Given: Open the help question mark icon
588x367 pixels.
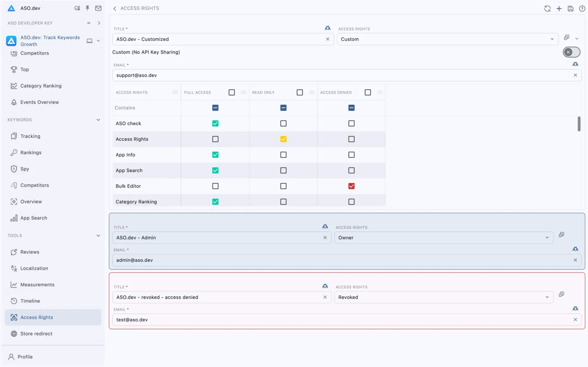Looking at the screenshot, I should 582,9.
